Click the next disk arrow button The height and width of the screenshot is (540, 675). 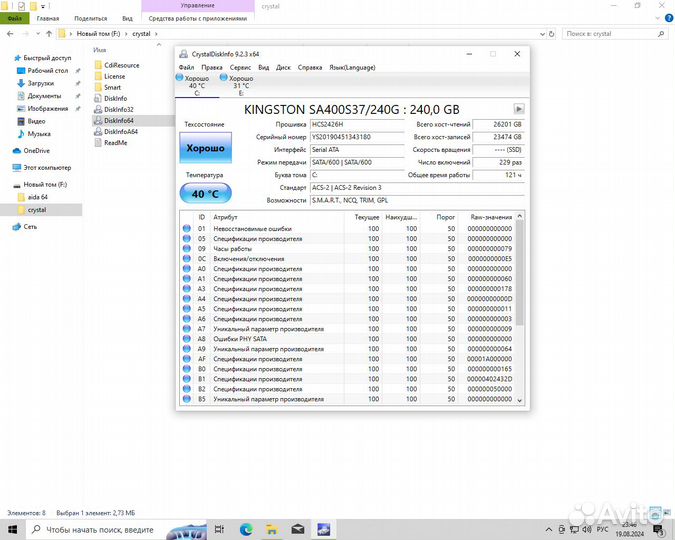click(519, 108)
